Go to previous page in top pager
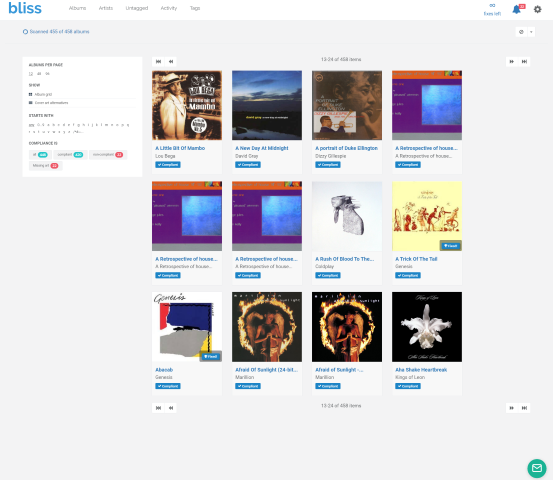This screenshot has width=553, height=480. pyautogui.click(x=171, y=62)
